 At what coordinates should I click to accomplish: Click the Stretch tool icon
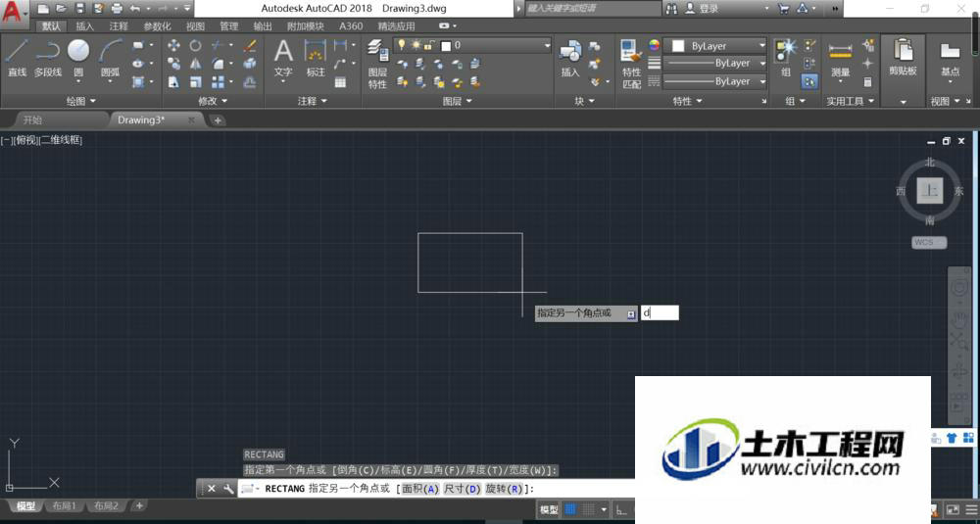[x=173, y=82]
